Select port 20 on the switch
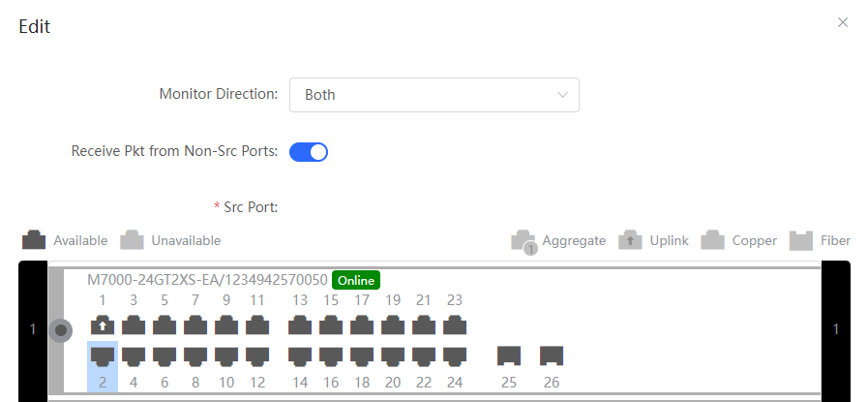868x402 pixels. 393,356
